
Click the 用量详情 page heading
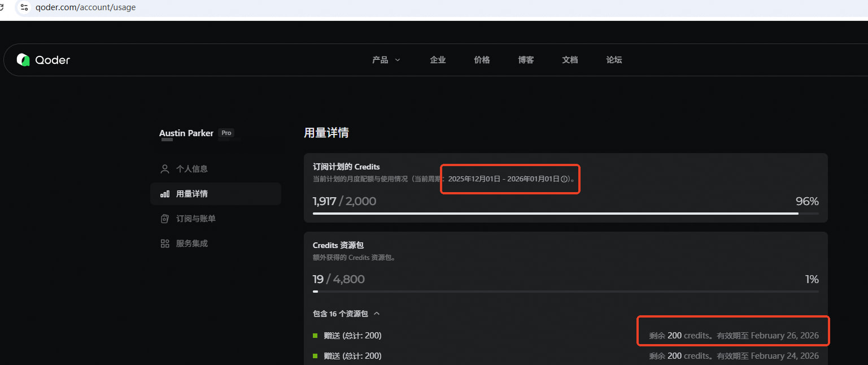tap(326, 133)
